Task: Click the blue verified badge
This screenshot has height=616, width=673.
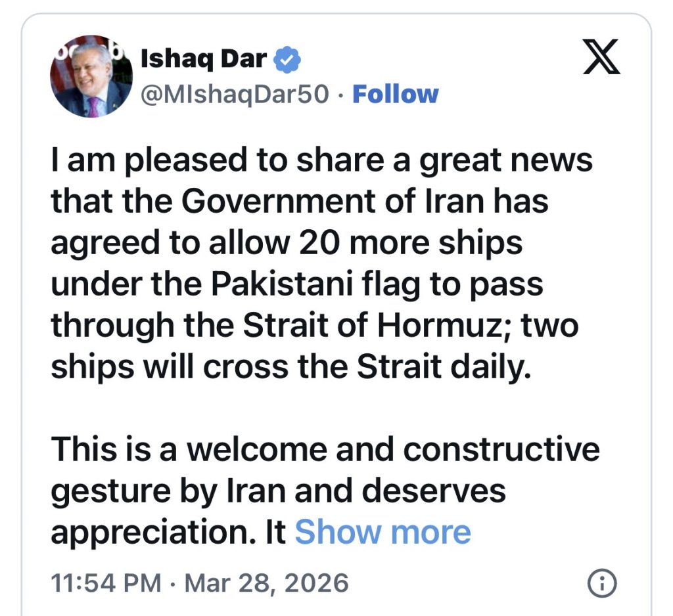Action: point(287,60)
